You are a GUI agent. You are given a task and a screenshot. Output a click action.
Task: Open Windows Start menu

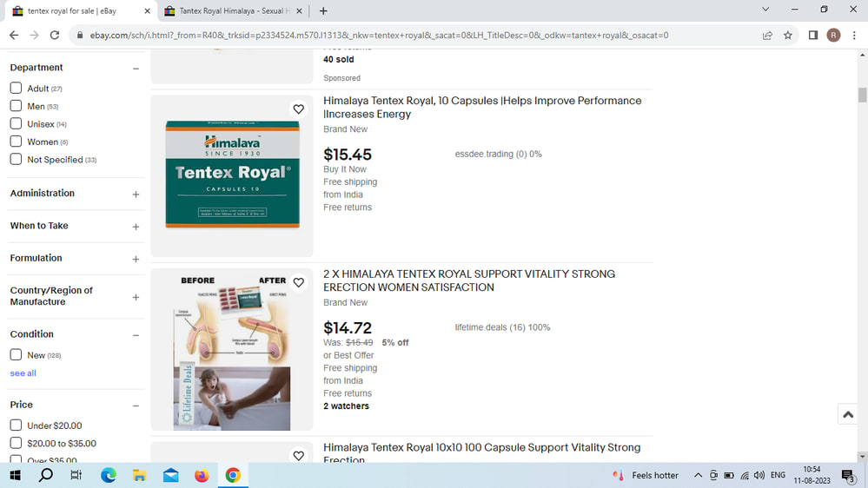point(15,475)
